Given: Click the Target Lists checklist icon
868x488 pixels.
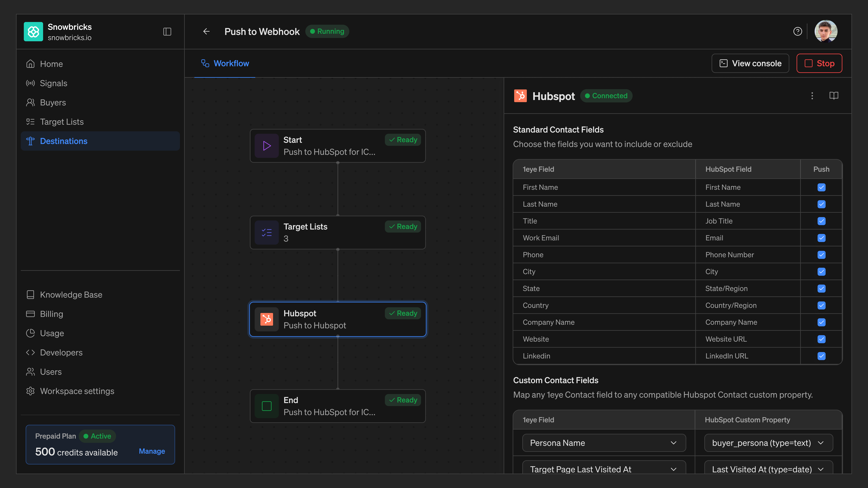Looking at the screenshot, I should point(30,122).
